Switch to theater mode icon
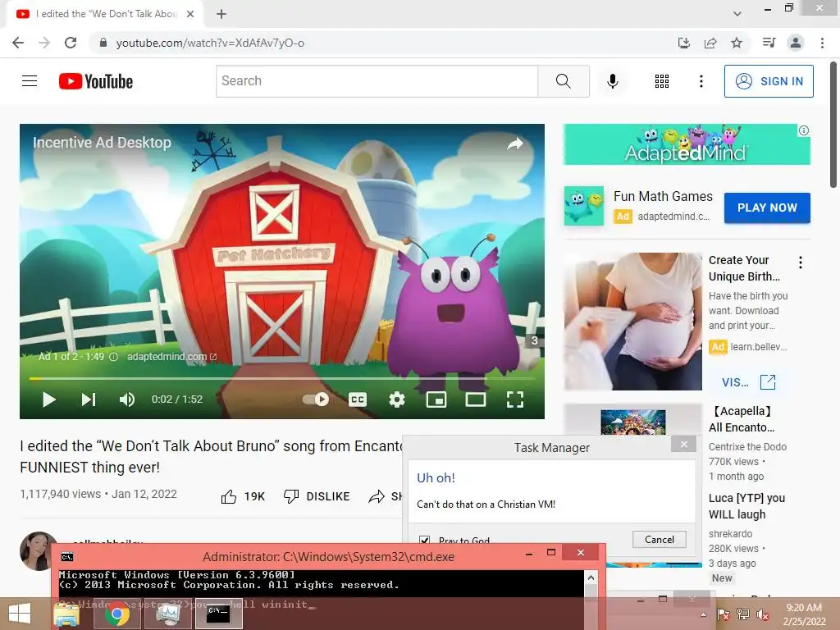Image resolution: width=840 pixels, height=630 pixels. (476, 399)
